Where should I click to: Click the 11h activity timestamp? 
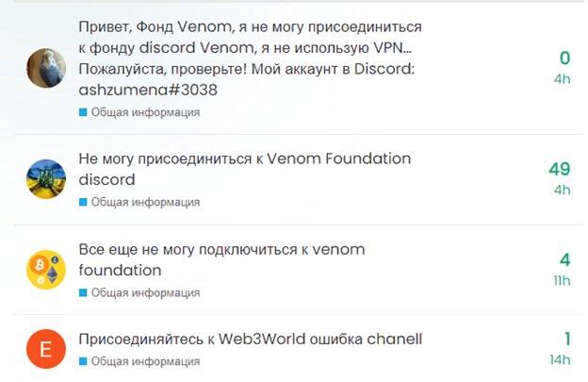(x=562, y=281)
